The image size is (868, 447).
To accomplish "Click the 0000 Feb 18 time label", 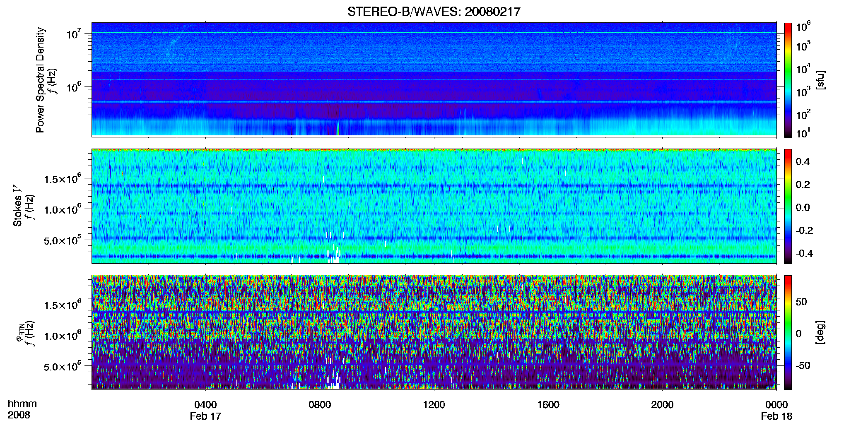I will pos(776,410).
